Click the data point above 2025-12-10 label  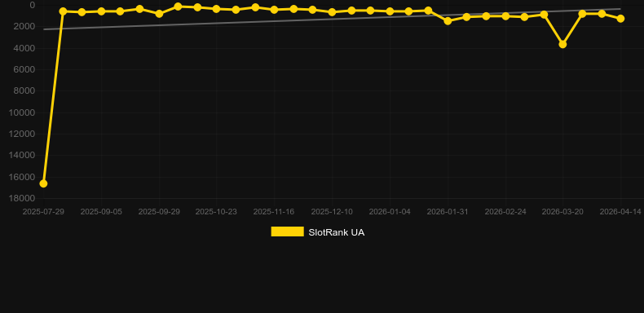pyautogui.click(x=332, y=12)
